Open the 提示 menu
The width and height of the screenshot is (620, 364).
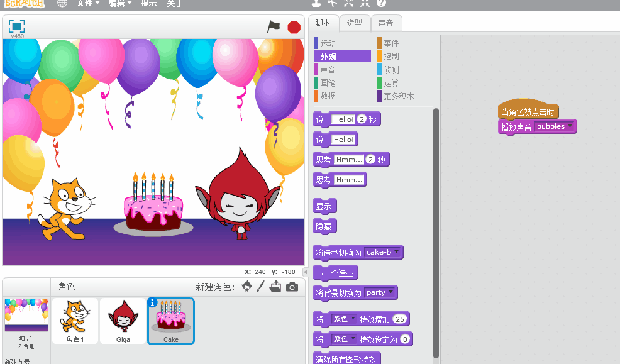point(148,3)
